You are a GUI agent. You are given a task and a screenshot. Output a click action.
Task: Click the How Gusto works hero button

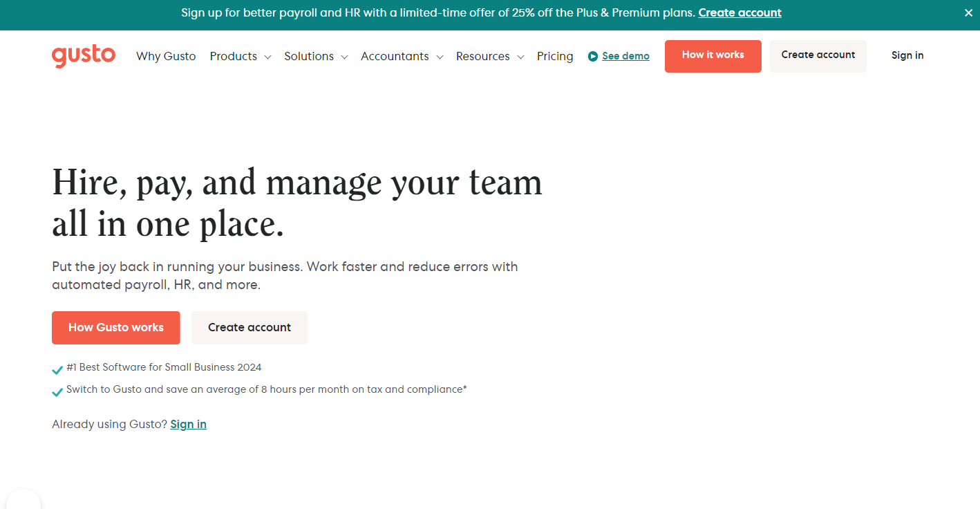(x=116, y=328)
